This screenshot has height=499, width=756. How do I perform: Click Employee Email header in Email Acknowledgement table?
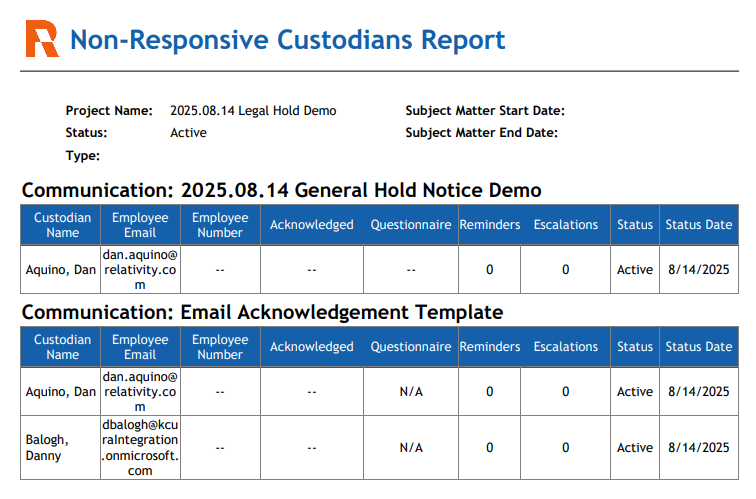click(x=140, y=347)
